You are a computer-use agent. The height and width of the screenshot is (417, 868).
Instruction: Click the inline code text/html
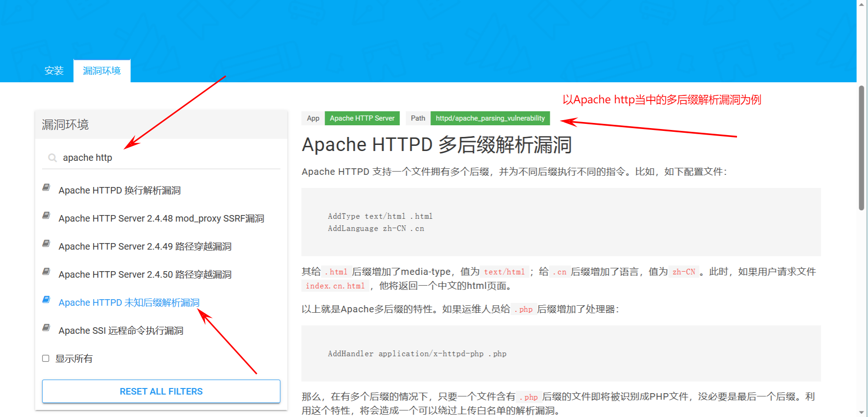pos(504,272)
